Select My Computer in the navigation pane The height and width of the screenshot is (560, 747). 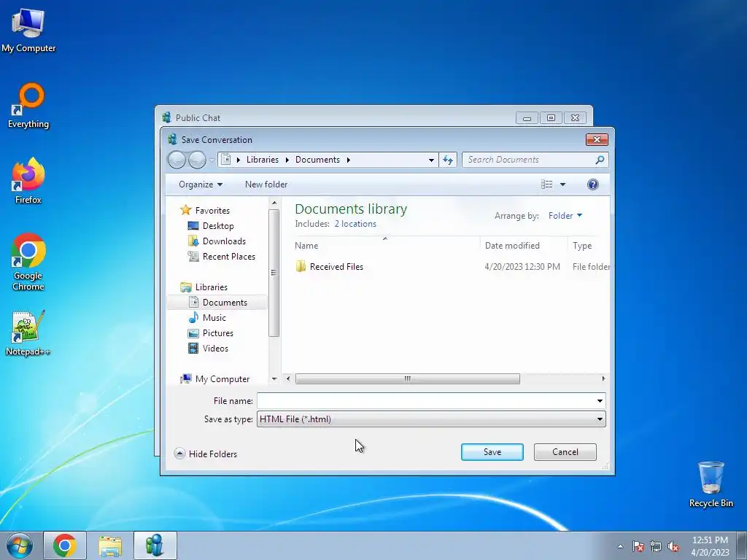coord(222,379)
